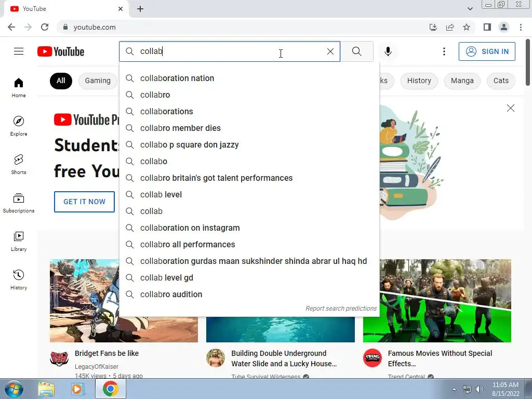Open the Chrome profile icon
The width and height of the screenshot is (532, 399).
point(504,27)
